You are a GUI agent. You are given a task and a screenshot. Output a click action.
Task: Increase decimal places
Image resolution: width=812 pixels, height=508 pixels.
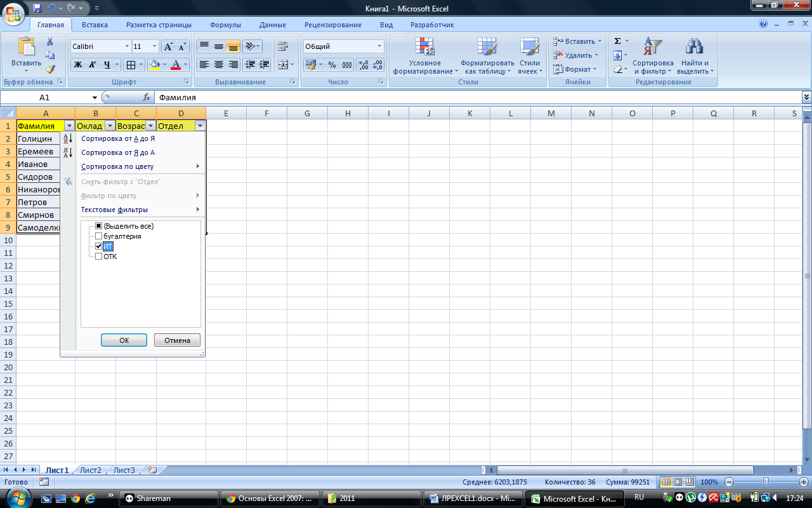363,65
